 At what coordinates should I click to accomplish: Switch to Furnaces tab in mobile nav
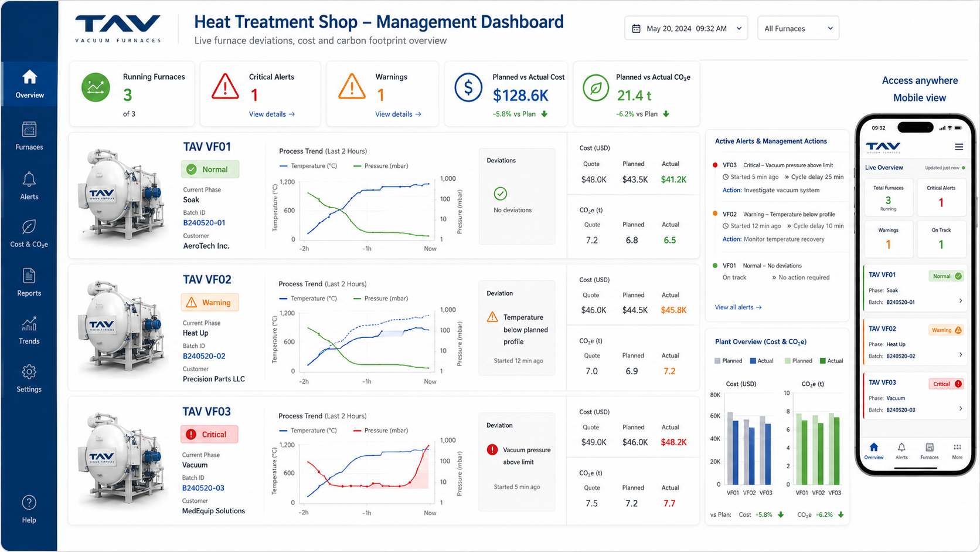pos(930,451)
